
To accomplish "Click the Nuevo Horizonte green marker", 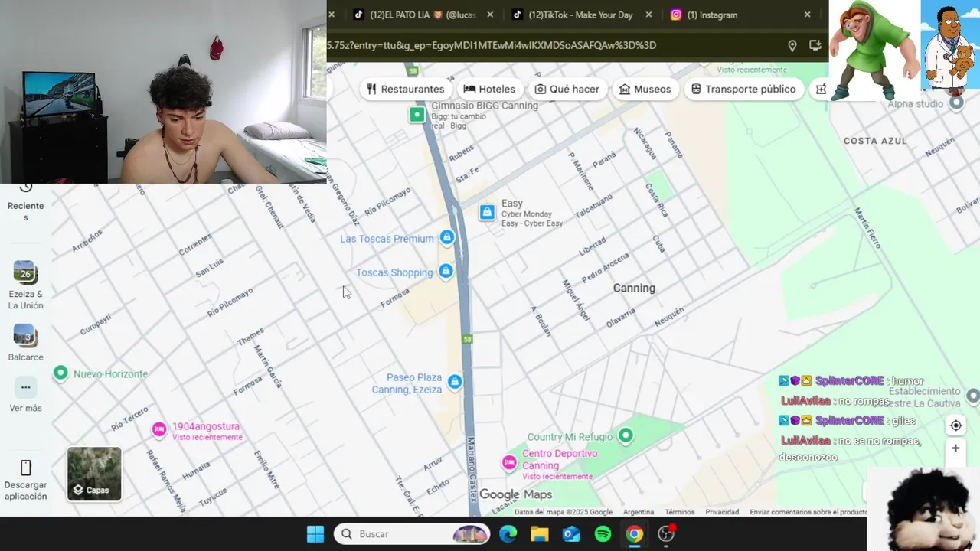I will (x=60, y=373).
